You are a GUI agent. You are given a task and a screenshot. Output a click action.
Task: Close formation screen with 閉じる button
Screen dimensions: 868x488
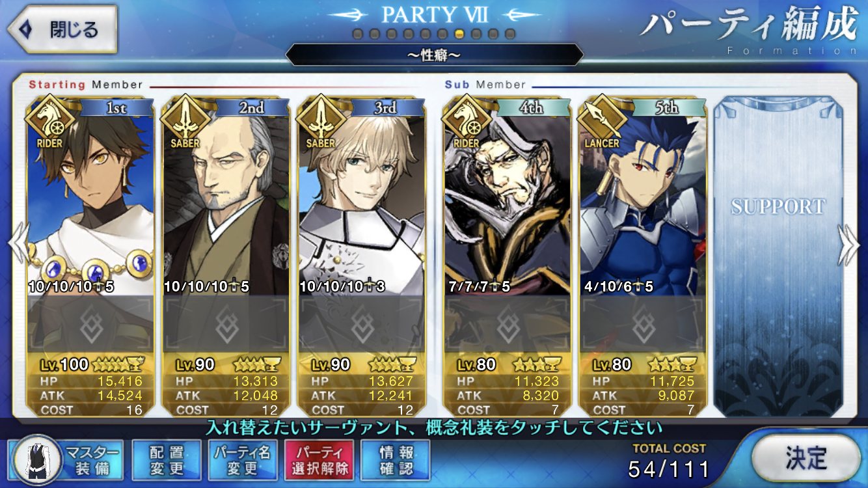coord(62,29)
